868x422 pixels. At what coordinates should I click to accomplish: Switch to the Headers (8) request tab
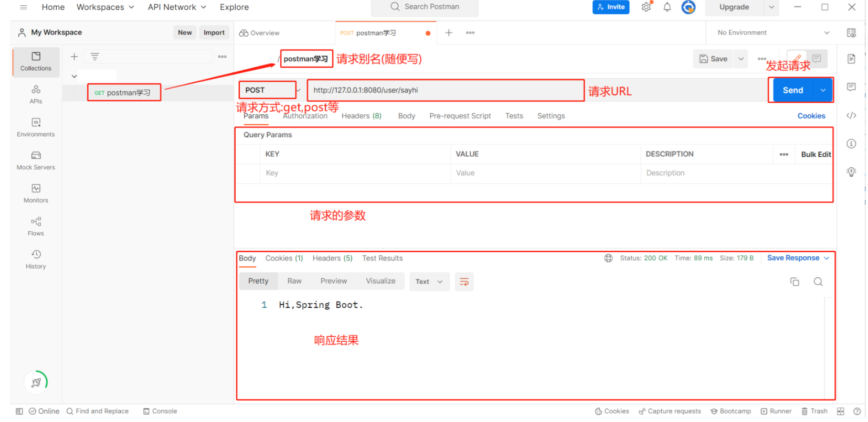(361, 116)
